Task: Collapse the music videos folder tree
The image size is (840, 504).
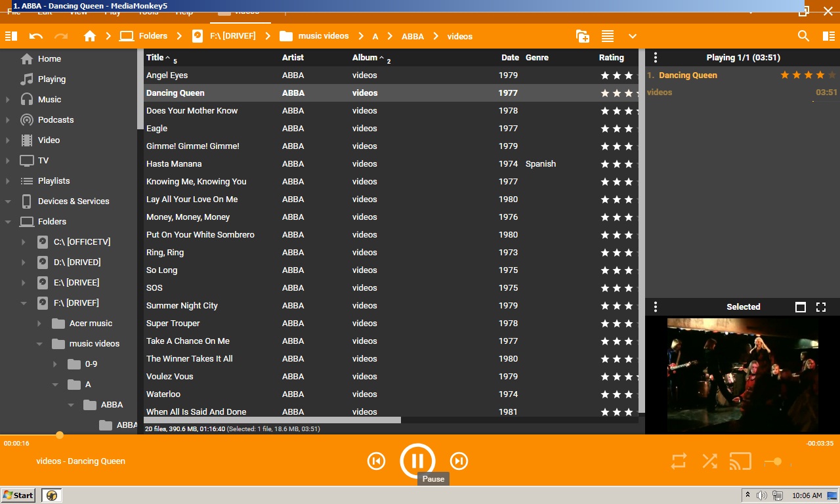Action: pos(39,344)
